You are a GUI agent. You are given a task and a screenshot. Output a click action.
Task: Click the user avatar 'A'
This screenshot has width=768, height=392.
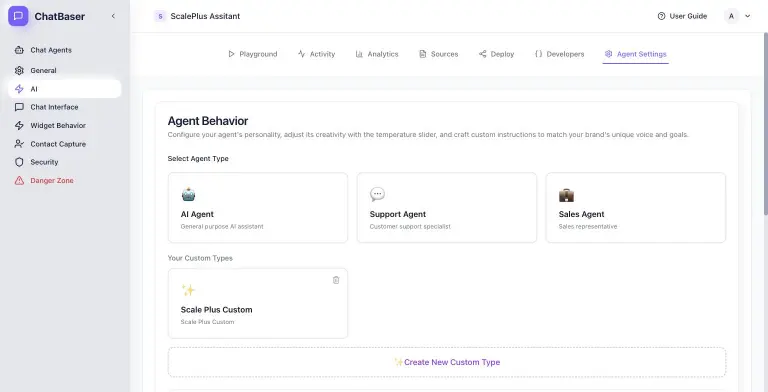point(731,16)
